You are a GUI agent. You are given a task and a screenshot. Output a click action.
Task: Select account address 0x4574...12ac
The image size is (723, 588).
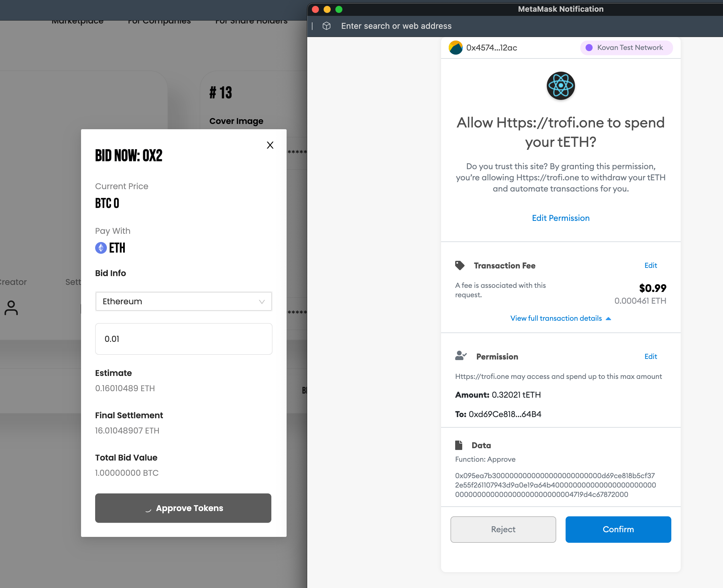point(492,48)
